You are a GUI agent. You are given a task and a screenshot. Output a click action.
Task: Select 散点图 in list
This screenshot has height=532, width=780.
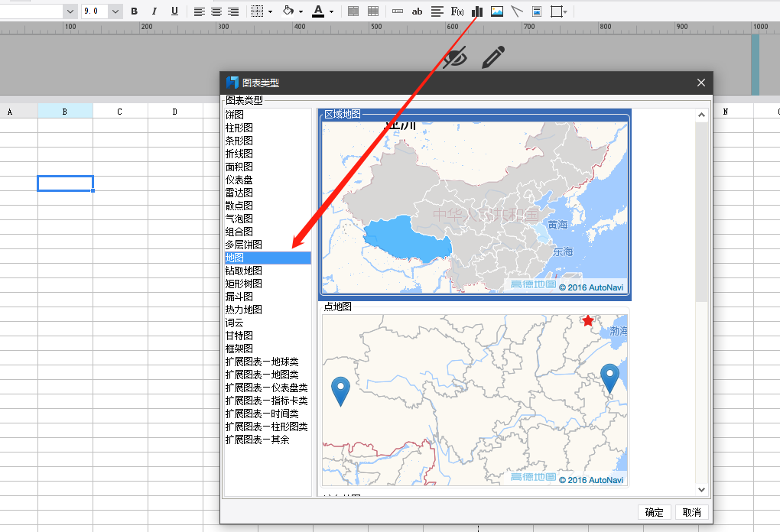tap(268, 206)
